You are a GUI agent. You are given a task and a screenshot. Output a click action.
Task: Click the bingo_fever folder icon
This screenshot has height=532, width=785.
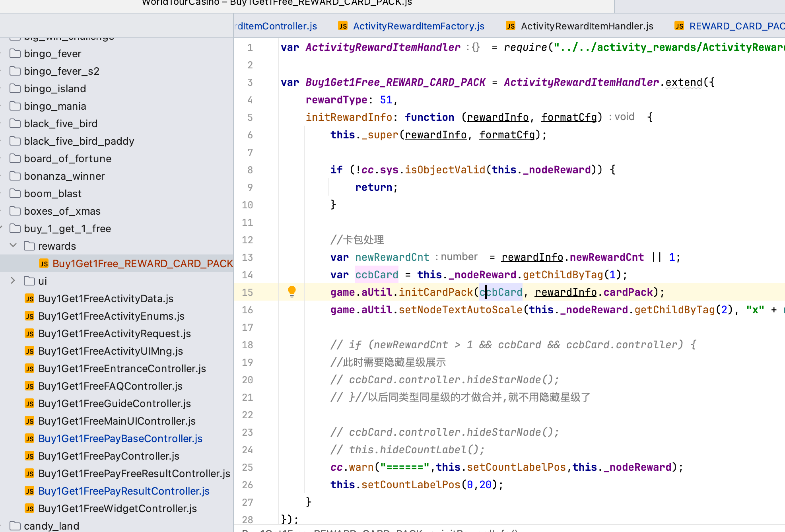pos(15,53)
